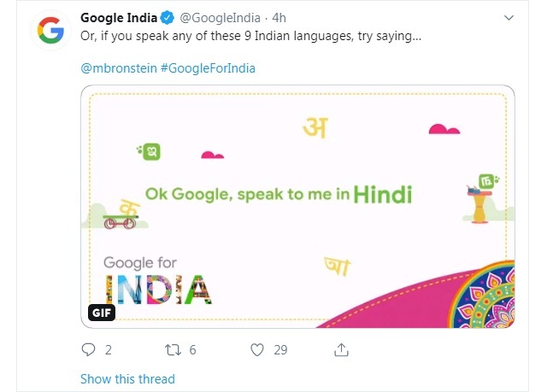This screenshot has height=392, width=547.
Task: Click the retweet count number 6
Action: 193,349
